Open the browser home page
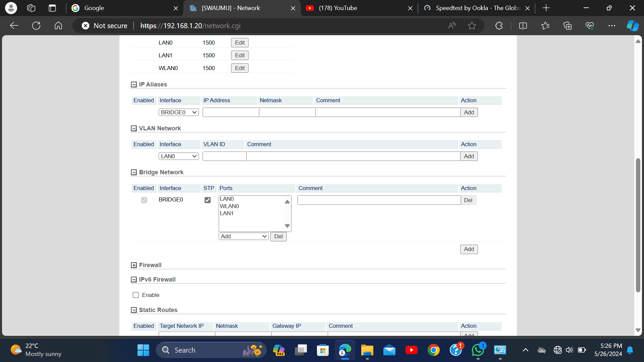 (58, 26)
